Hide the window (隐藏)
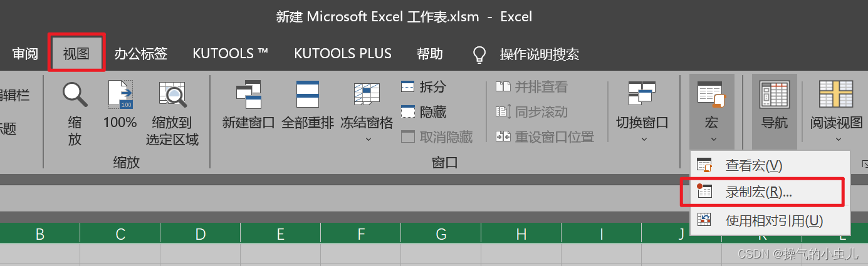This screenshot has height=266, width=868. [424, 112]
